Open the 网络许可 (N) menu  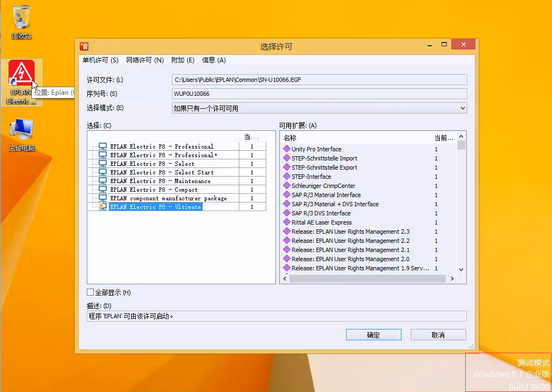145,60
